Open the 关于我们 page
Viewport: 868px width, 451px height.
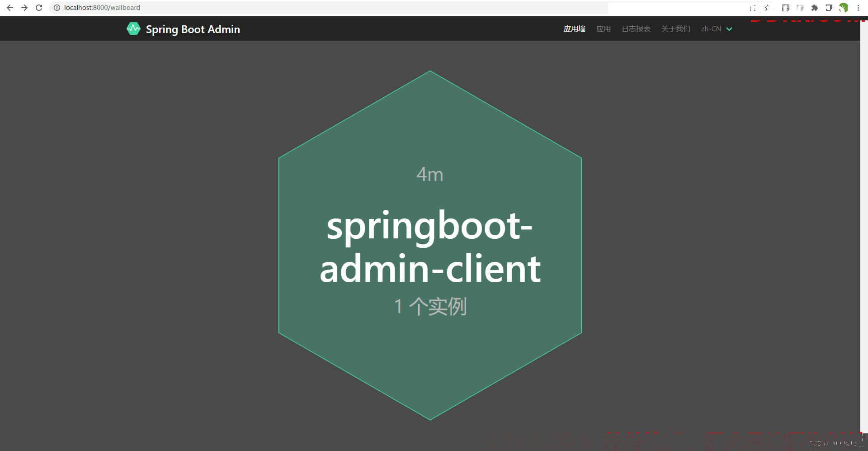[x=675, y=29]
